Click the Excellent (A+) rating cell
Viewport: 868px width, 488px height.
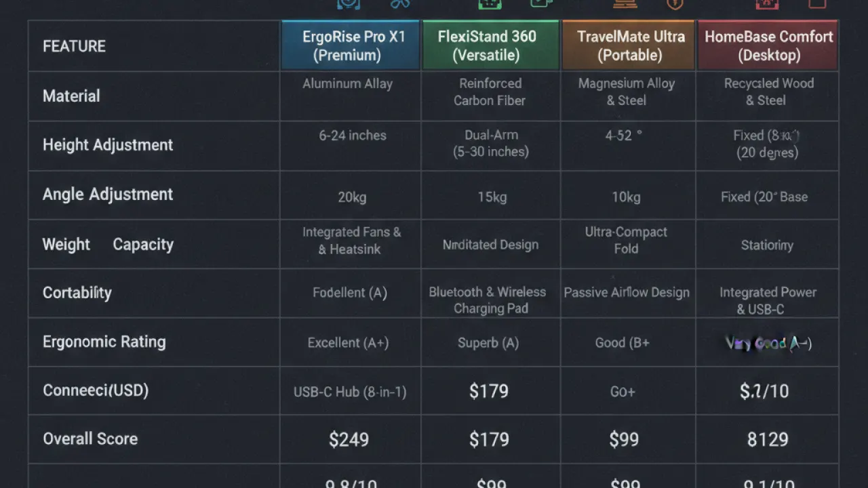(348, 343)
